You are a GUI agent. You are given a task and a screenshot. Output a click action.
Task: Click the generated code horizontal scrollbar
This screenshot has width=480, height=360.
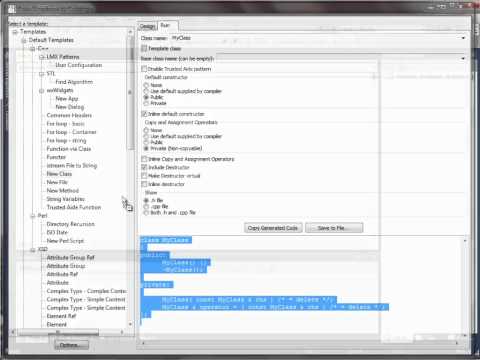click(300, 343)
